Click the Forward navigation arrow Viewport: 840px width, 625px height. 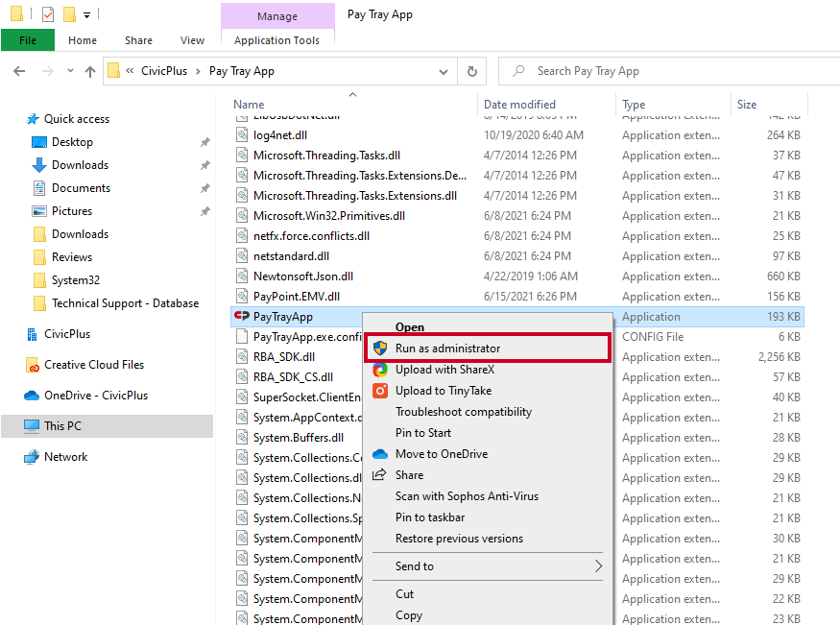point(48,71)
